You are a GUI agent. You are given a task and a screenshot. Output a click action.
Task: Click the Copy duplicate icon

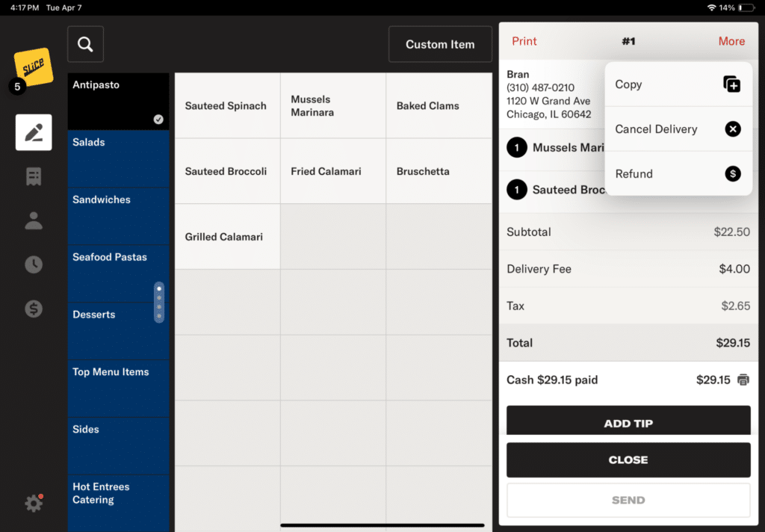(x=732, y=84)
